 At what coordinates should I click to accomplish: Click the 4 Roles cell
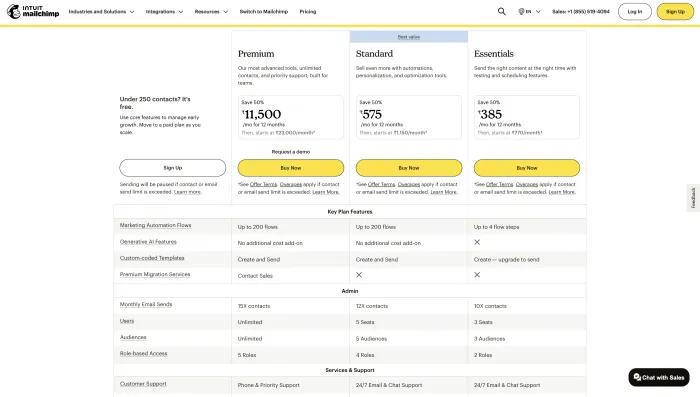pos(365,355)
